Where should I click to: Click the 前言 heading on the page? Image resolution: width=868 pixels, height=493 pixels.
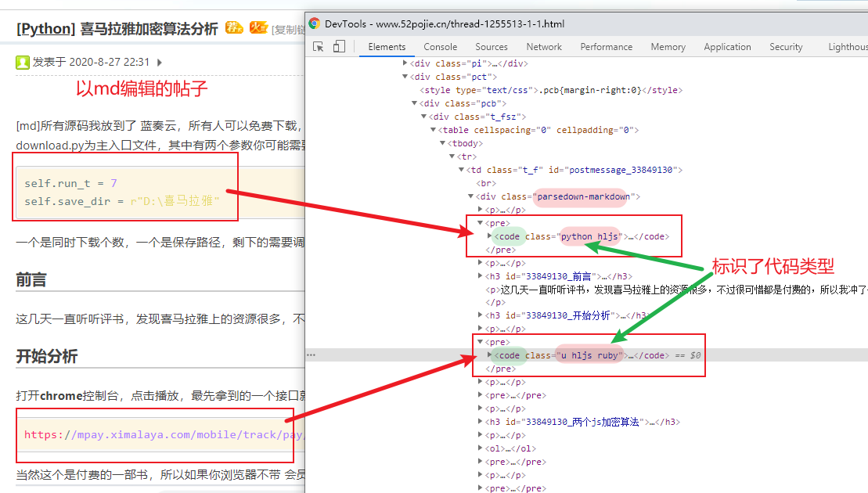31,280
